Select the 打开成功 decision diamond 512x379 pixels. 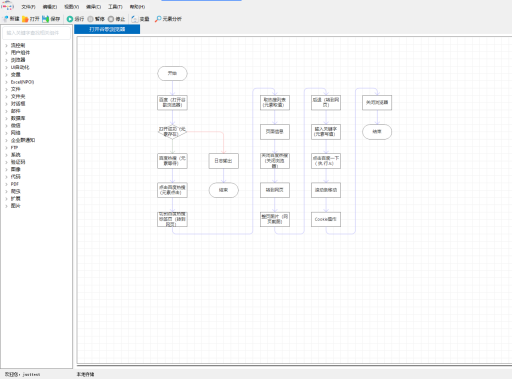point(172,132)
